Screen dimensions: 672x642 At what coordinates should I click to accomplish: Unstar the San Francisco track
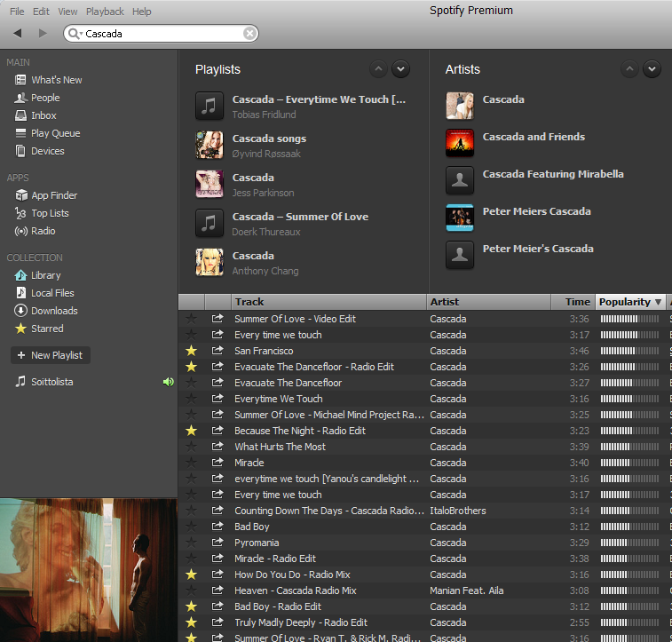click(191, 351)
